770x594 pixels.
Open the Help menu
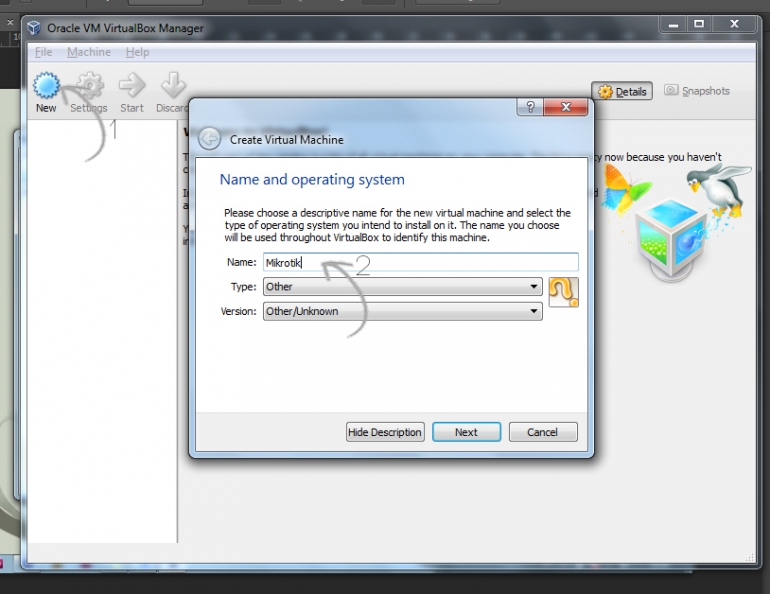pyautogui.click(x=137, y=52)
